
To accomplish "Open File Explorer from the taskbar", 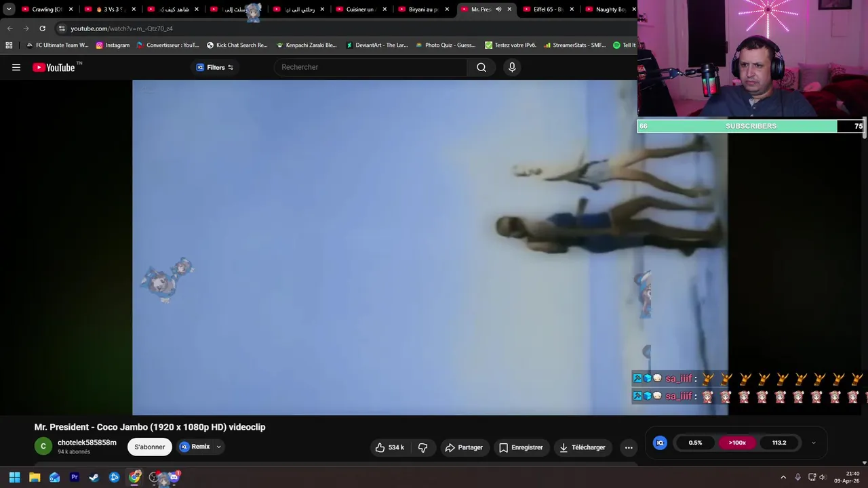I will click(x=35, y=477).
